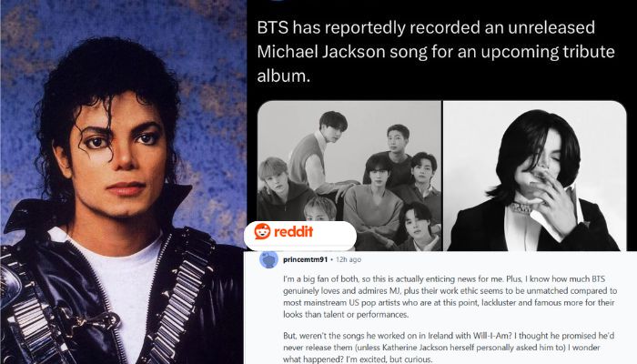Open the princemtm91 username profile link
This screenshot has height=364, width=637.
(305, 259)
